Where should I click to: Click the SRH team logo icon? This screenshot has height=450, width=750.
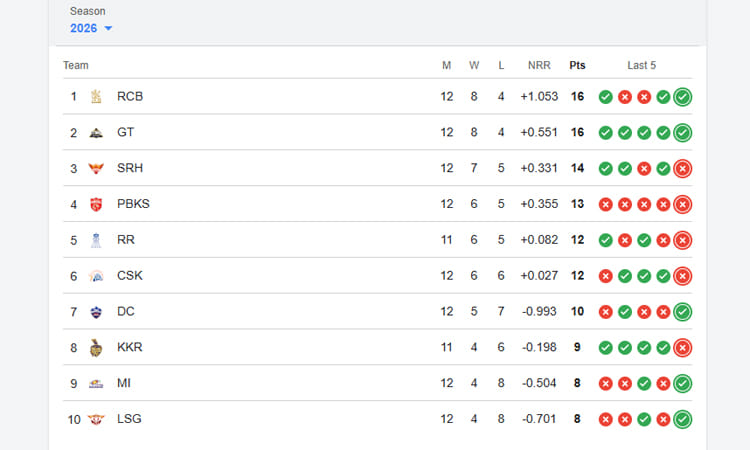(96, 168)
